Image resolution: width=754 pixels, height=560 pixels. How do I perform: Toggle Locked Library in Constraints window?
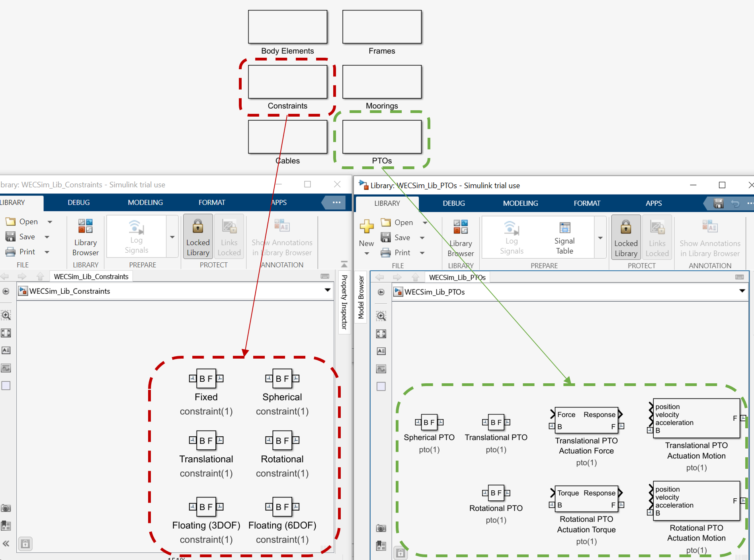click(x=198, y=237)
